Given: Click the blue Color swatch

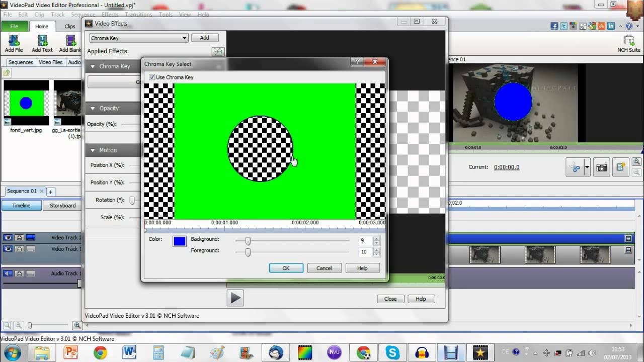Looking at the screenshot, I should coord(180,241).
